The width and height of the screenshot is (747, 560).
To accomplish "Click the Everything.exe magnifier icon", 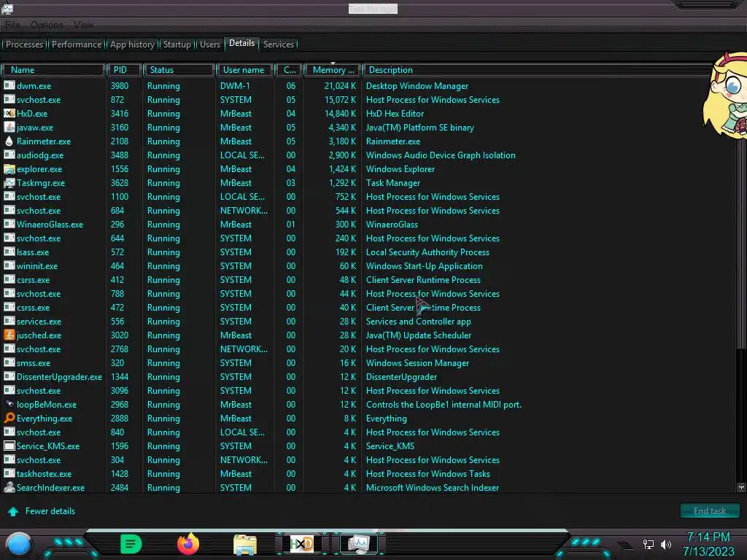I will [x=9, y=418].
